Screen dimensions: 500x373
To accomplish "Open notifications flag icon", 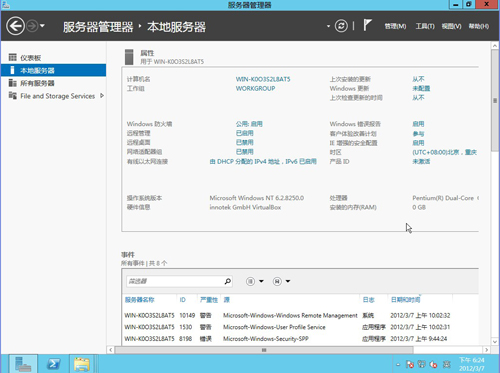I will (x=367, y=25).
